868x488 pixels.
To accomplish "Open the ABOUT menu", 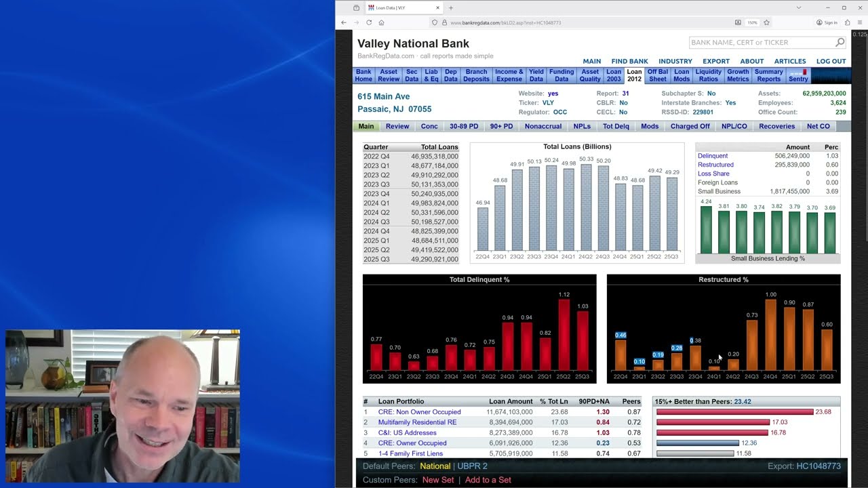I will 752,61.
